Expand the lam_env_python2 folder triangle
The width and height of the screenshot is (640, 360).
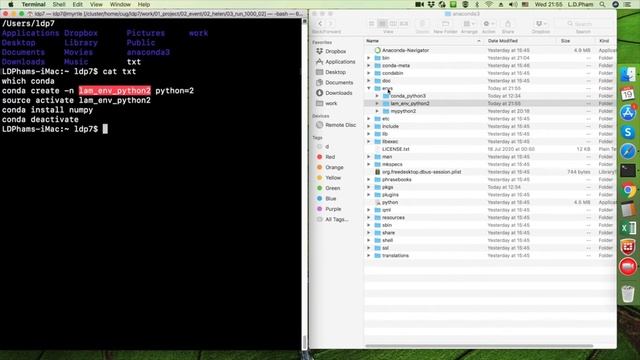[x=377, y=104]
